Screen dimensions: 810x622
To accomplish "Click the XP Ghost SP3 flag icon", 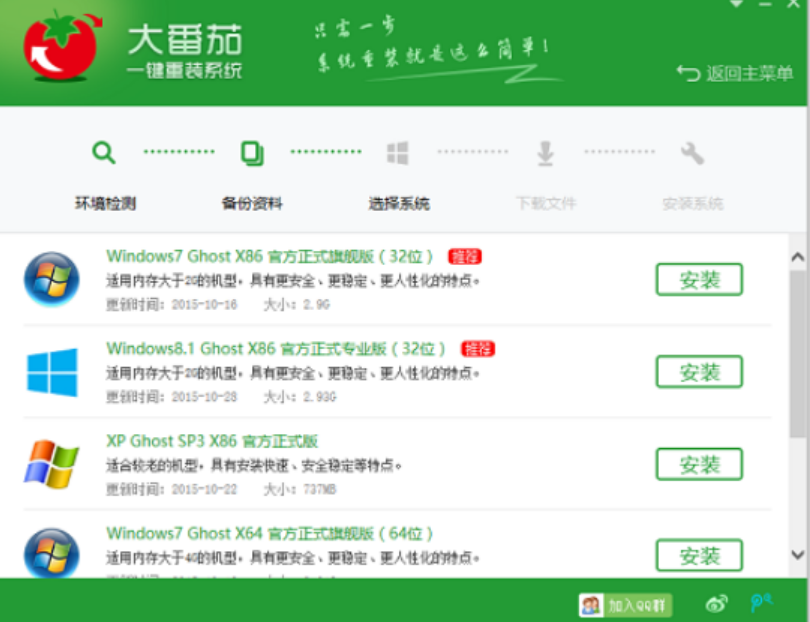I will click(51, 464).
